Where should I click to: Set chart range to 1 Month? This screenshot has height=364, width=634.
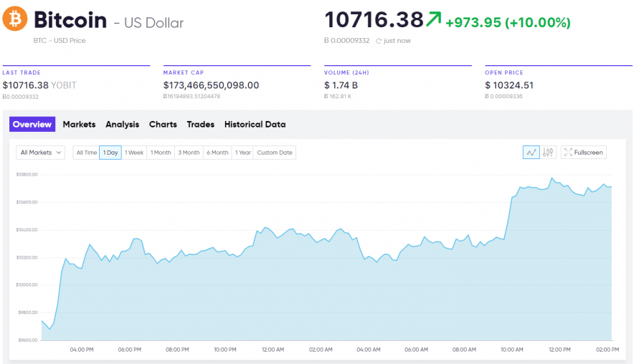point(161,153)
